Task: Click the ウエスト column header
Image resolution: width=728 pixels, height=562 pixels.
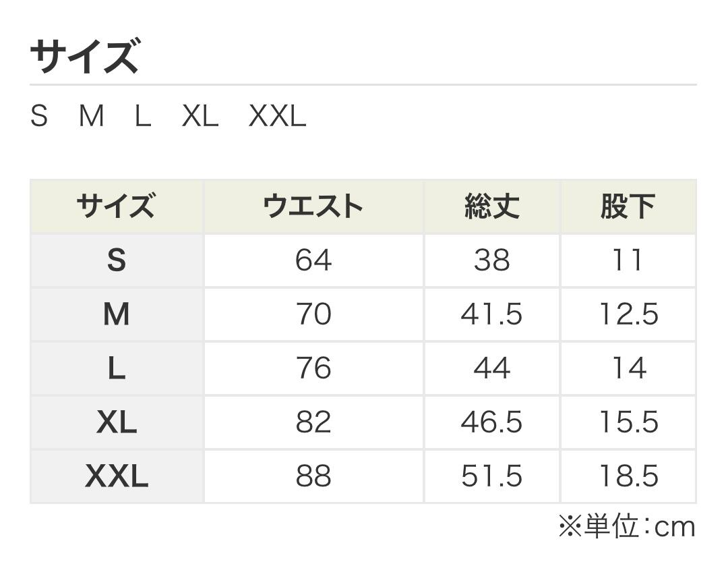Action: (313, 206)
